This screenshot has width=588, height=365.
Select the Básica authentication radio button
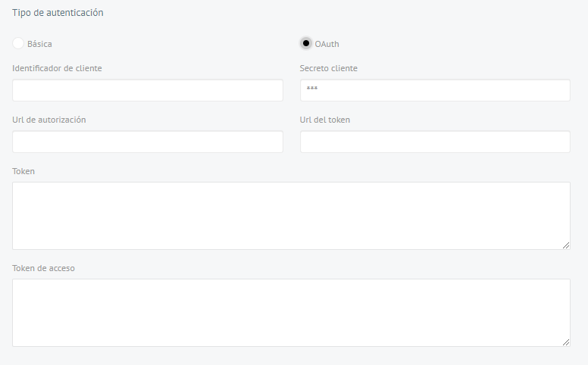18,43
